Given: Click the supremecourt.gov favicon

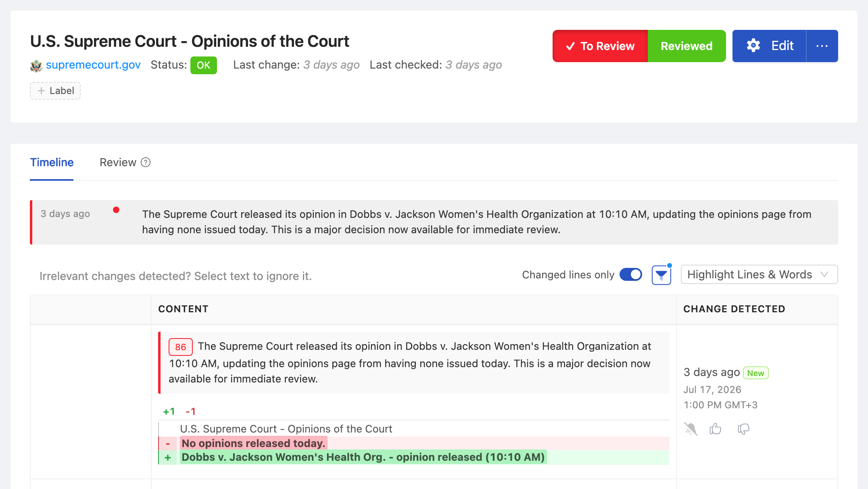Looking at the screenshot, I should point(36,65).
